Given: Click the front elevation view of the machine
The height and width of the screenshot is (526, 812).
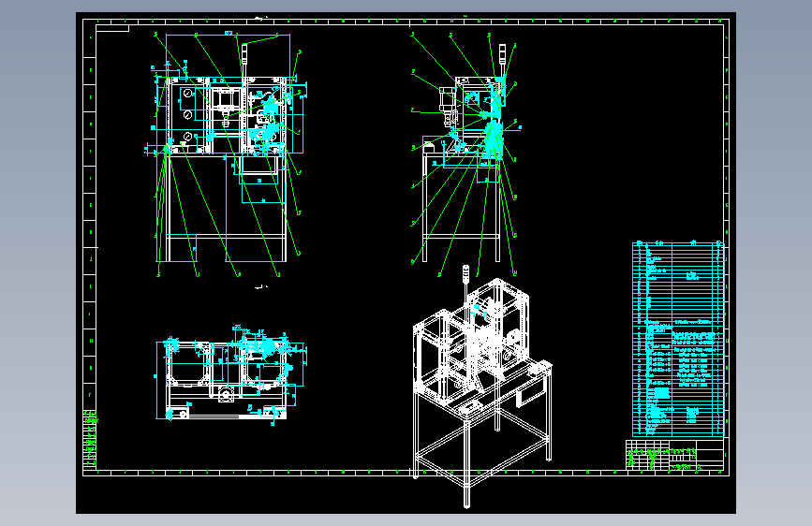Looking at the screenshot, I should (x=227, y=154).
